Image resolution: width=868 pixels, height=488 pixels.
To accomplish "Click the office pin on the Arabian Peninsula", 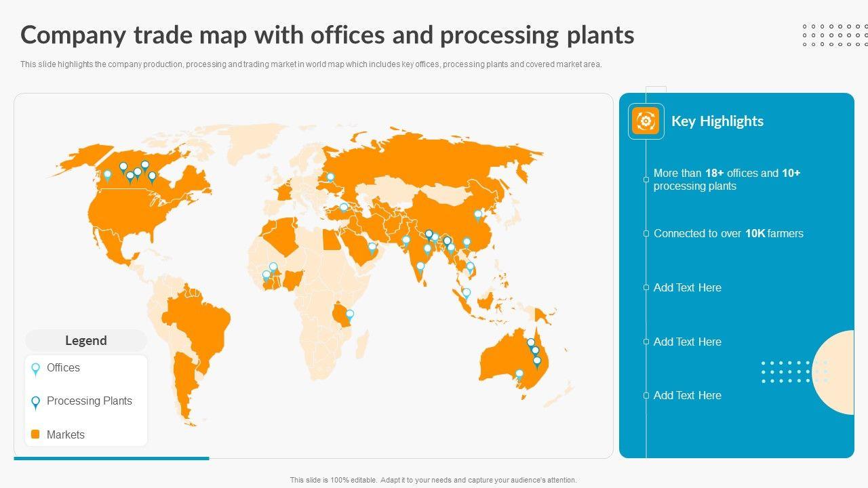I will point(372,249).
